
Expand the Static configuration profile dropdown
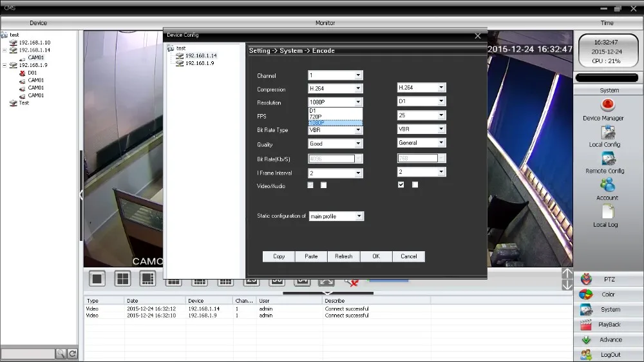[x=359, y=216]
